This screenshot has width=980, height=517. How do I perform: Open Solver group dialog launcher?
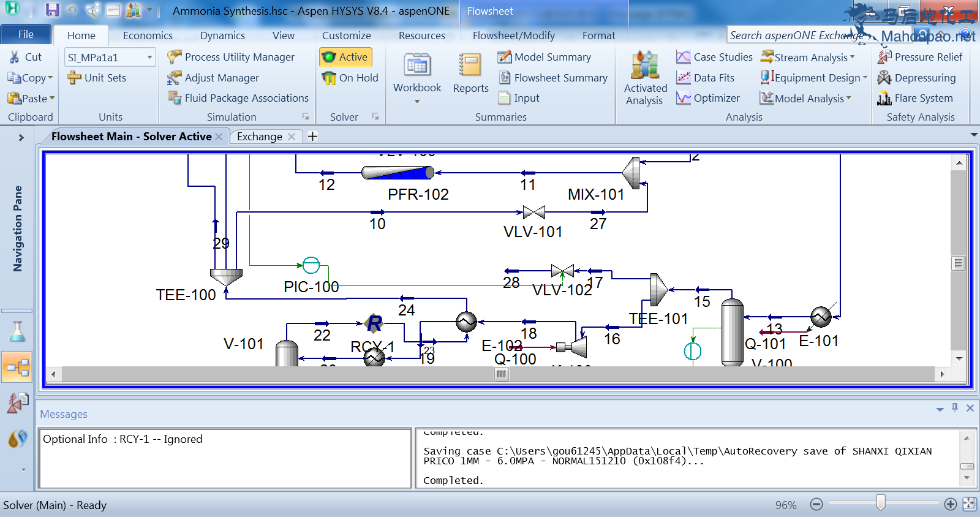[375, 116]
